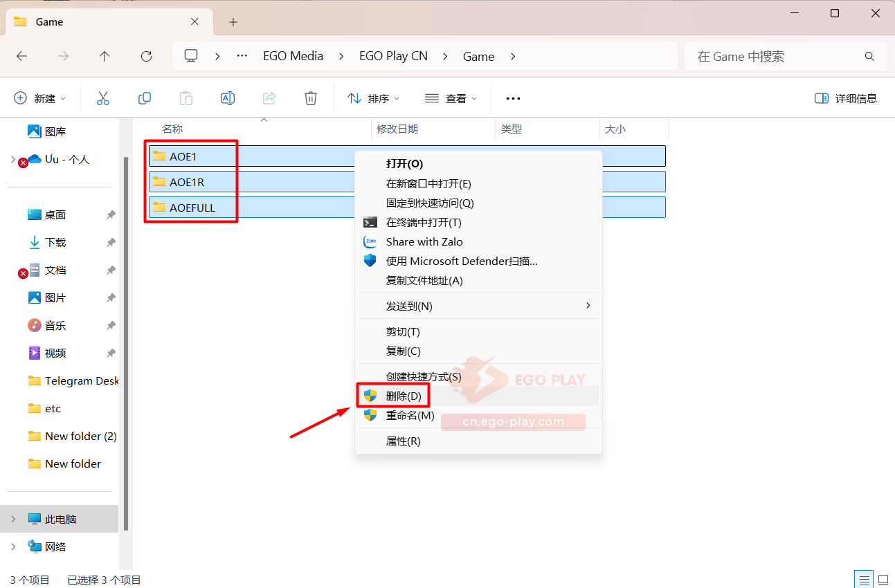Go forward with the right arrow

(x=63, y=56)
